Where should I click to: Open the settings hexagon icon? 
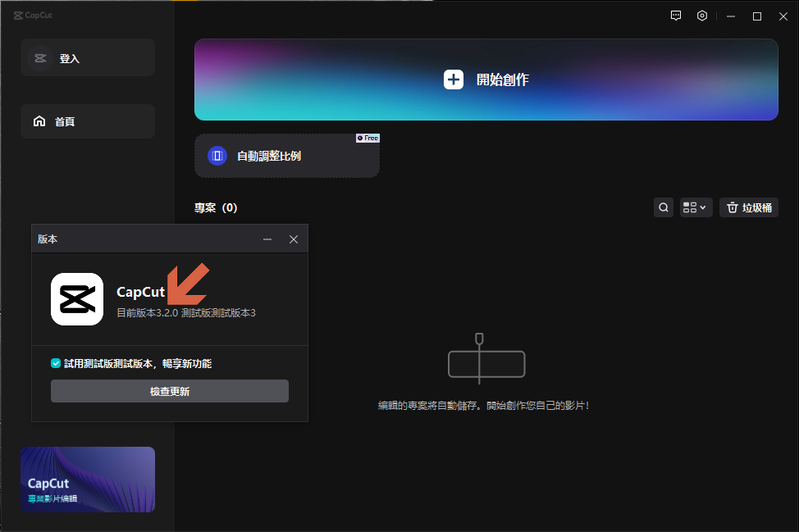702,16
